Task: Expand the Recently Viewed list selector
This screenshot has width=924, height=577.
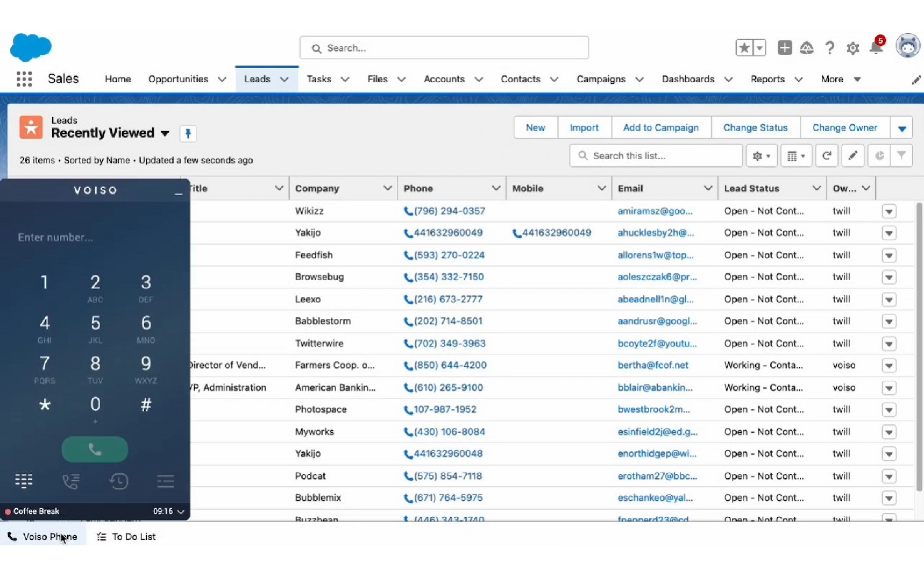Action: pos(165,133)
